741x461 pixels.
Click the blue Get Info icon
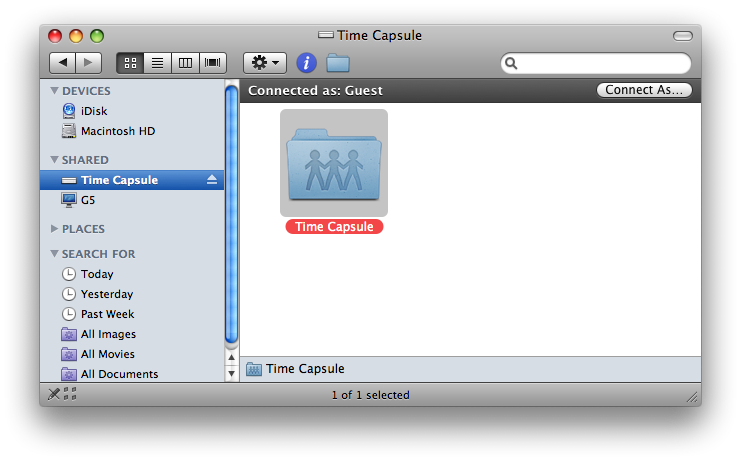point(306,62)
